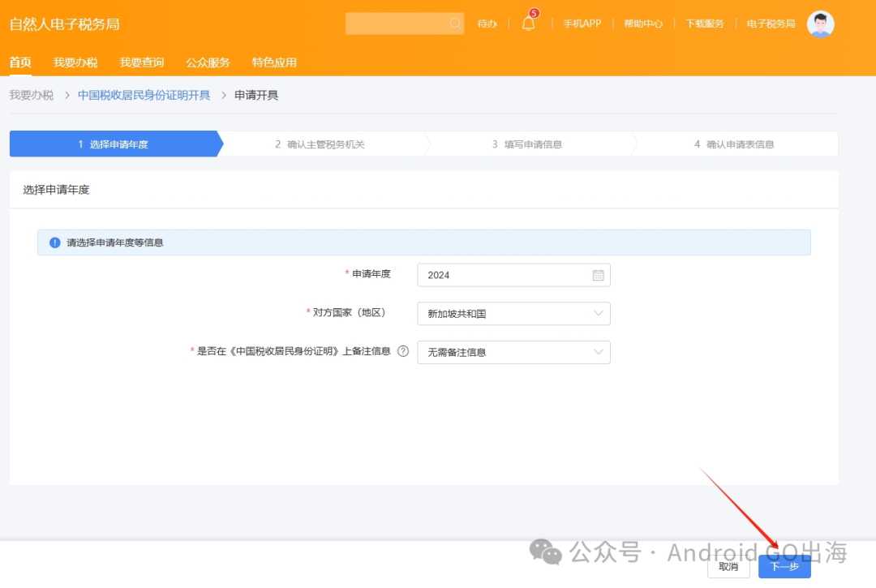Open the notification bell with alert badge
The width and height of the screenshot is (876, 588).
pos(528,24)
